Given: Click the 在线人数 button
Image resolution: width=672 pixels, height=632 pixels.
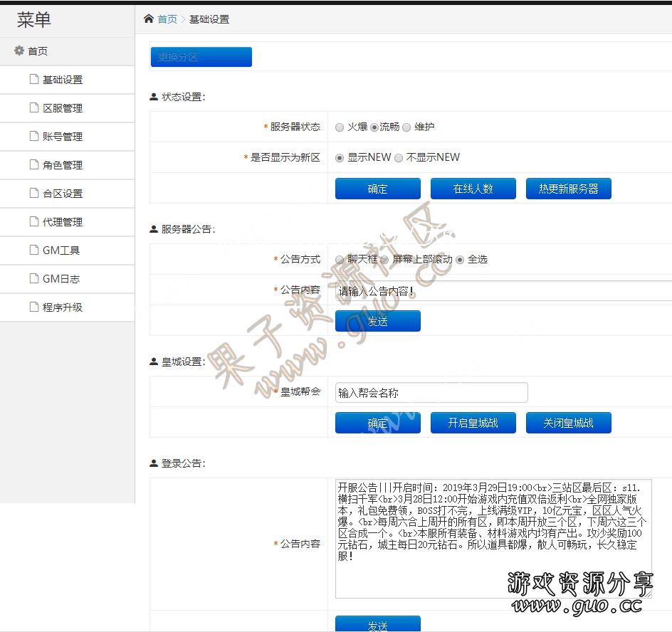Looking at the screenshot, I should tap(473, 189).
